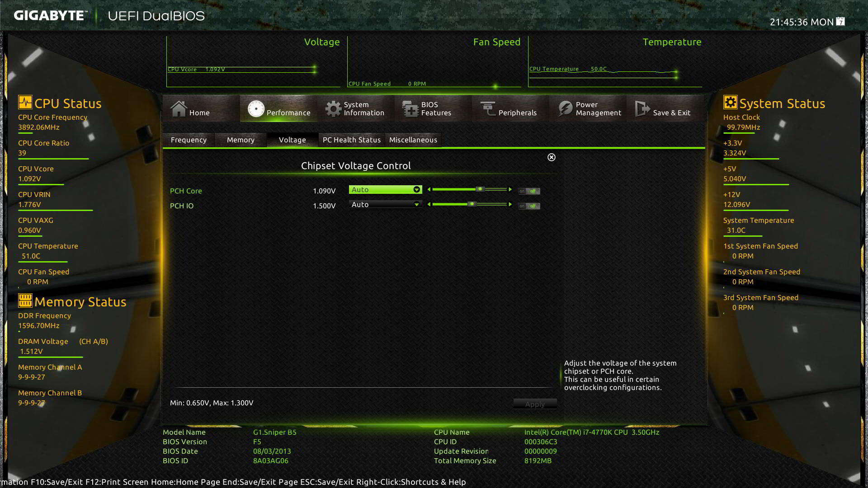This screenshot has width=868, height=488.
Task: Click the DDR Frequency 1596.70MHz reading
Action: coord(39,325)
